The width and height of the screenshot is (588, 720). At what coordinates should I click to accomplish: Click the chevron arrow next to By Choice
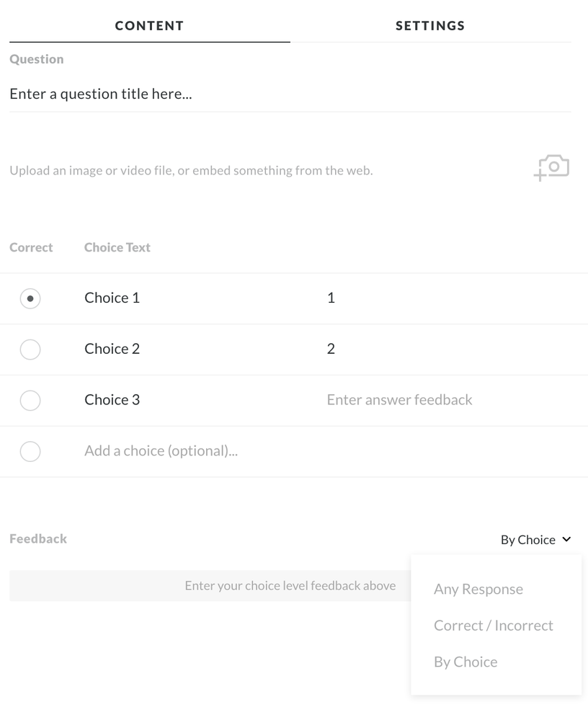pos(566,539)
